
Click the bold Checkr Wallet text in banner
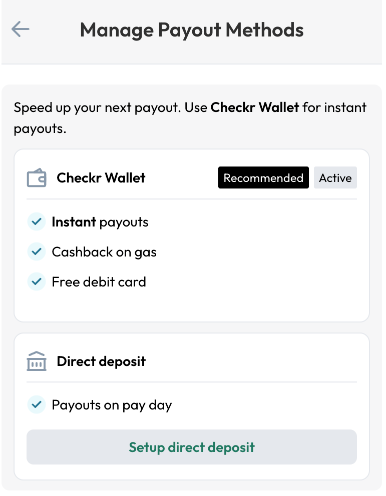tap(255, 107)
